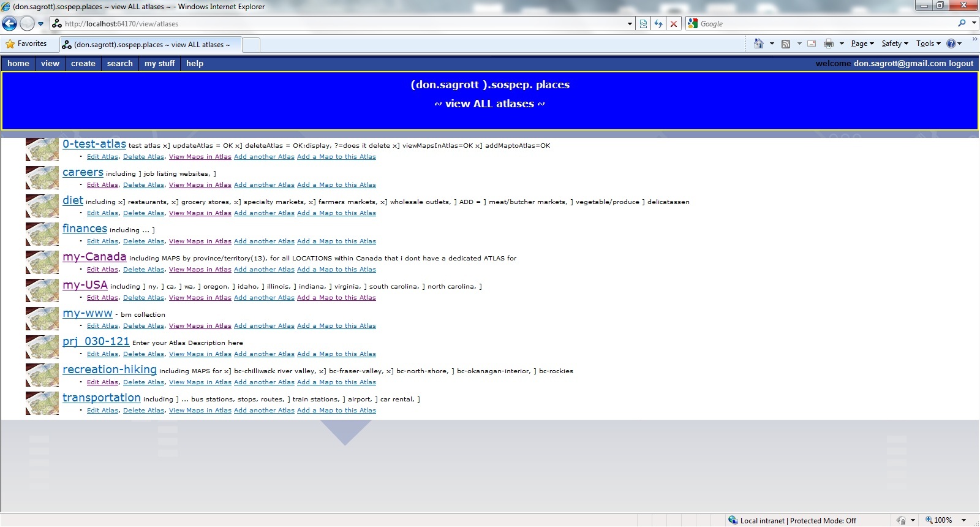The height and width of the screenshot is (527, 980).
Task: Expand the address bar URL history dropdown
Action: coord(630,24)
